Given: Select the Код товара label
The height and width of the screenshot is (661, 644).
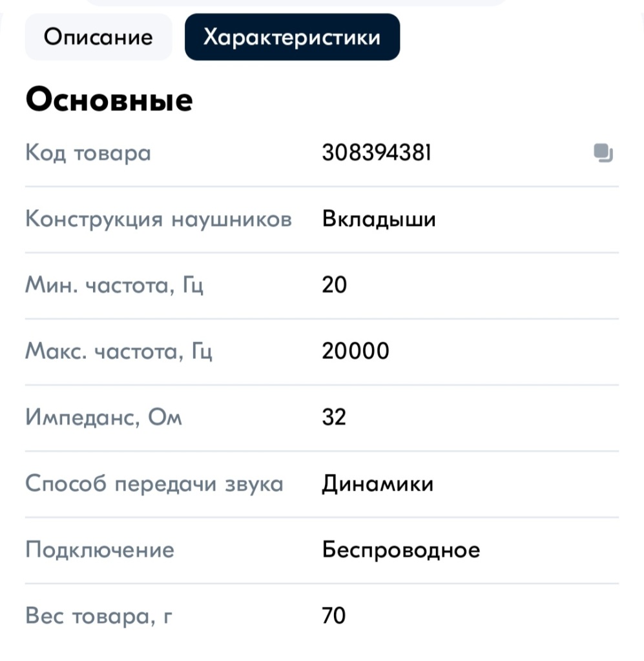Looking at the screenshot, I should pyautogui.click(x=88, y=153).
